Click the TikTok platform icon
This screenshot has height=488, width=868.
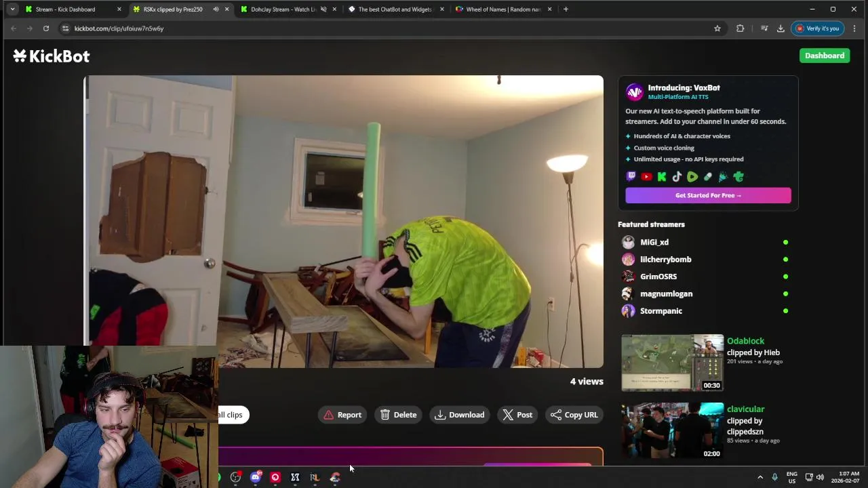pos(677,177)
